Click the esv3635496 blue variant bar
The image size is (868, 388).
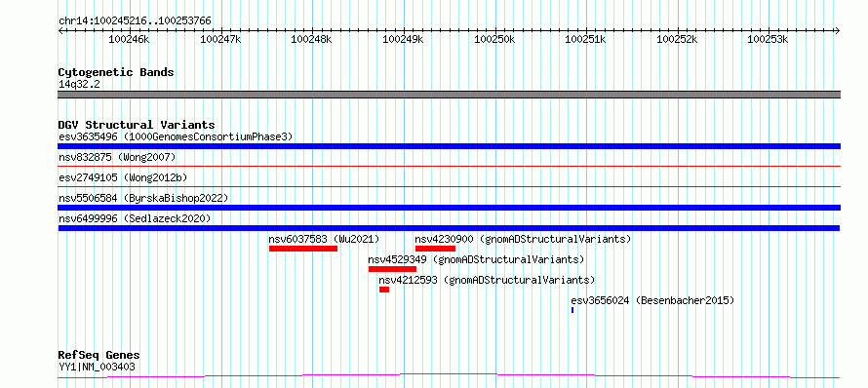pyautogui.click(x=449, y=146)
